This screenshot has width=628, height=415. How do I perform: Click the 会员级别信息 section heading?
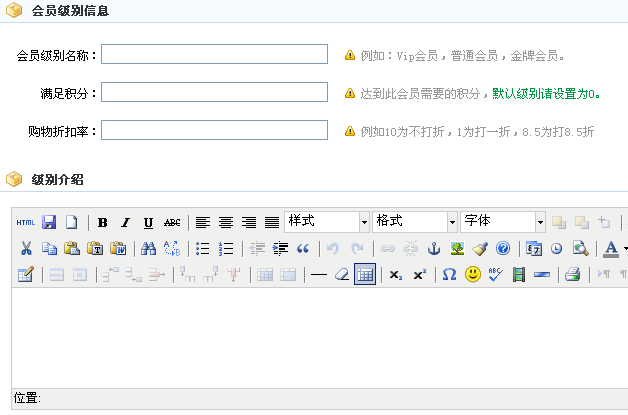pos(70,10)
